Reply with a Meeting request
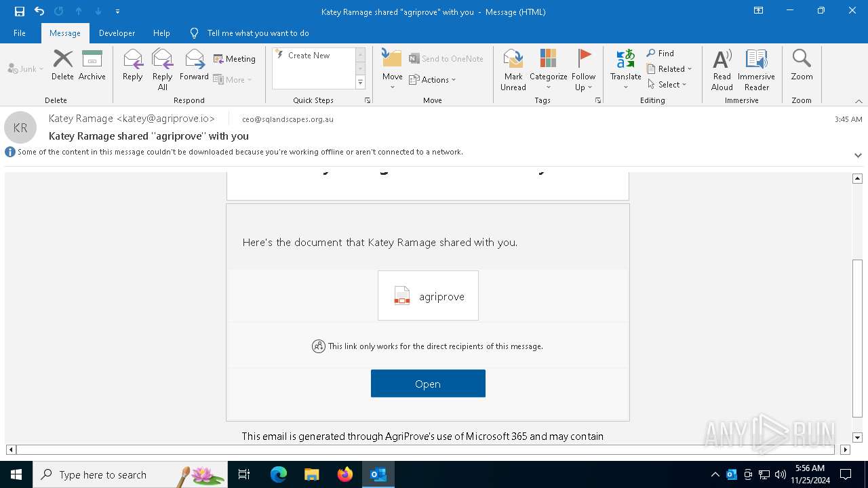Screen dimensions: 868x488 (x=235, y=59)
